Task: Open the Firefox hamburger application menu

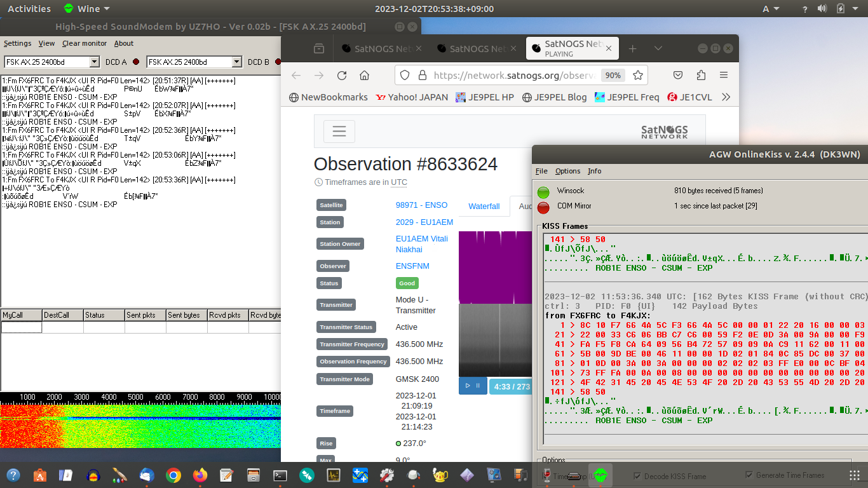Action: 724,75
